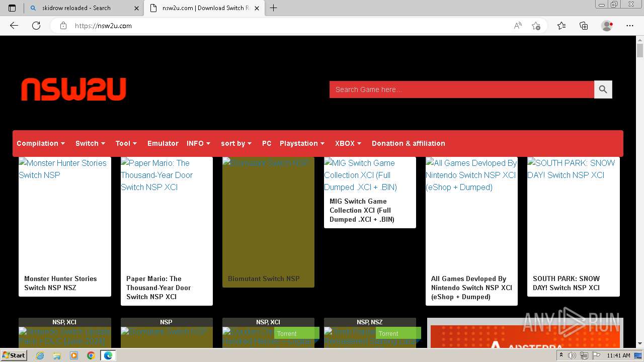The image size is (644, 362).
Task: Open the PC menu item
Action: point(267,143)
